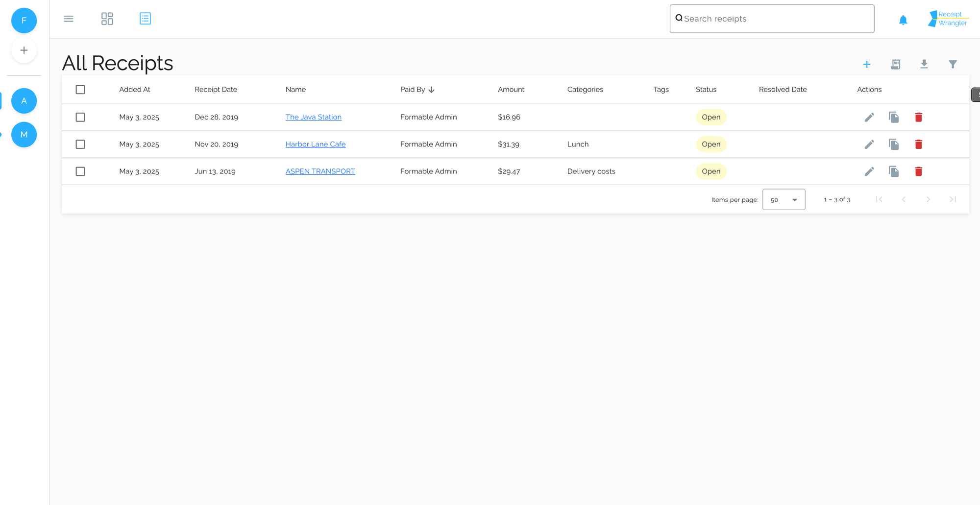The height and width of the screenshot is (505, 980).
Task: Open the notifications bell
Action: click(903, 20)
